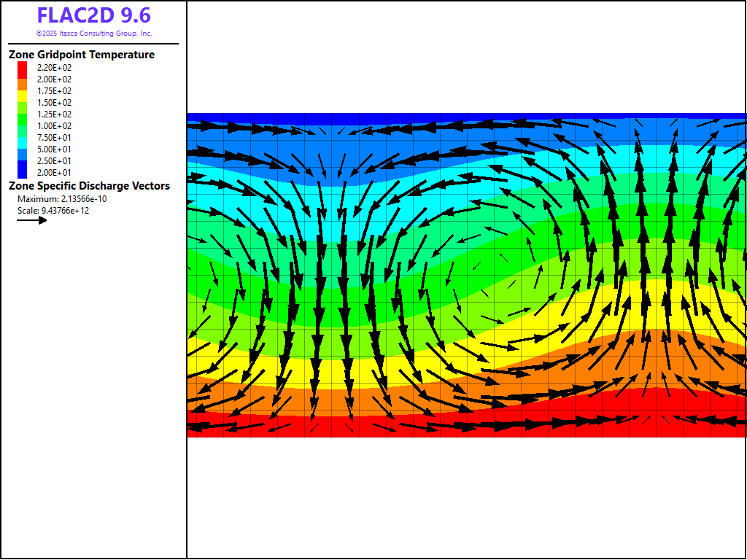Select the Zone Specific Discharge Vectors heading
This screenshot has height=560, width=747.
(x=89, y=186)
